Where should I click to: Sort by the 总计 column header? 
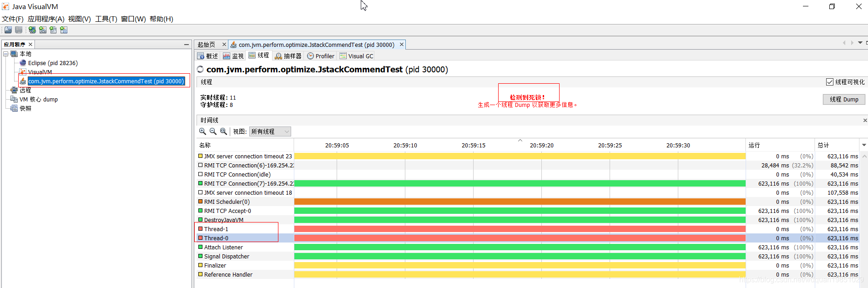coord(837,145)
